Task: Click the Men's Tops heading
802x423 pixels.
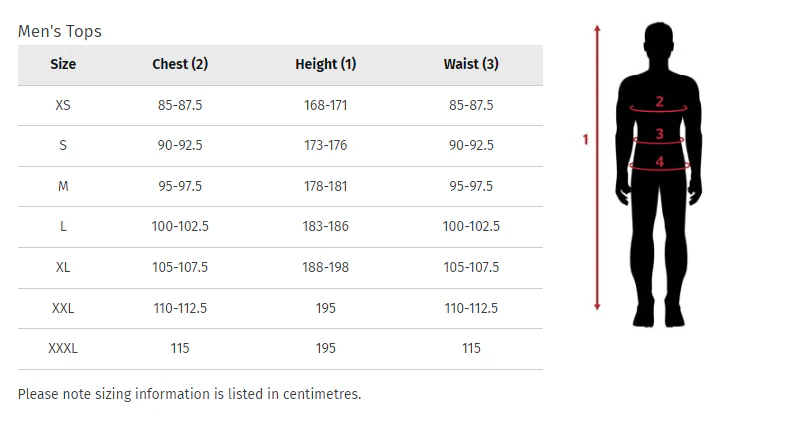Action: pos(60,31)
